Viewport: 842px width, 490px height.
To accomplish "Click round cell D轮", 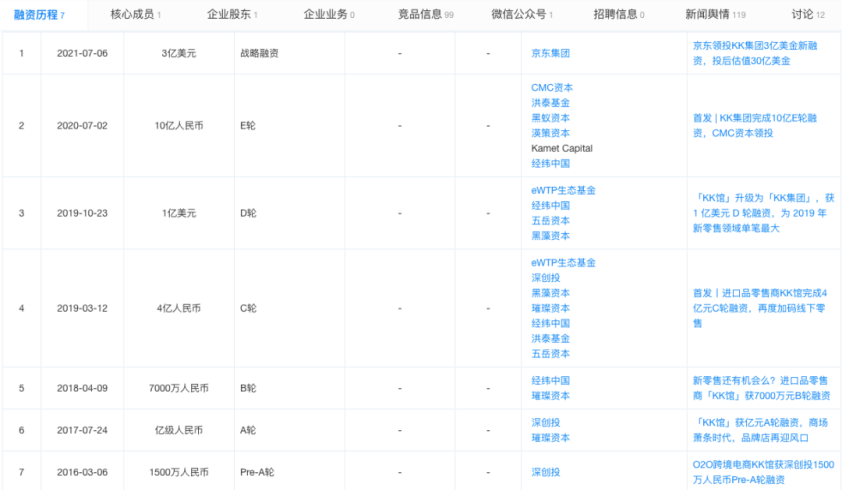I will point(248,213).
